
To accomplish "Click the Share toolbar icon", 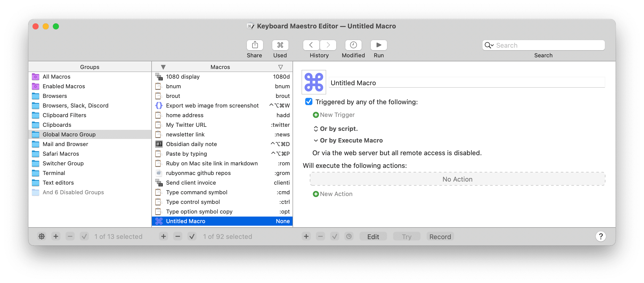I will [255, 45].
